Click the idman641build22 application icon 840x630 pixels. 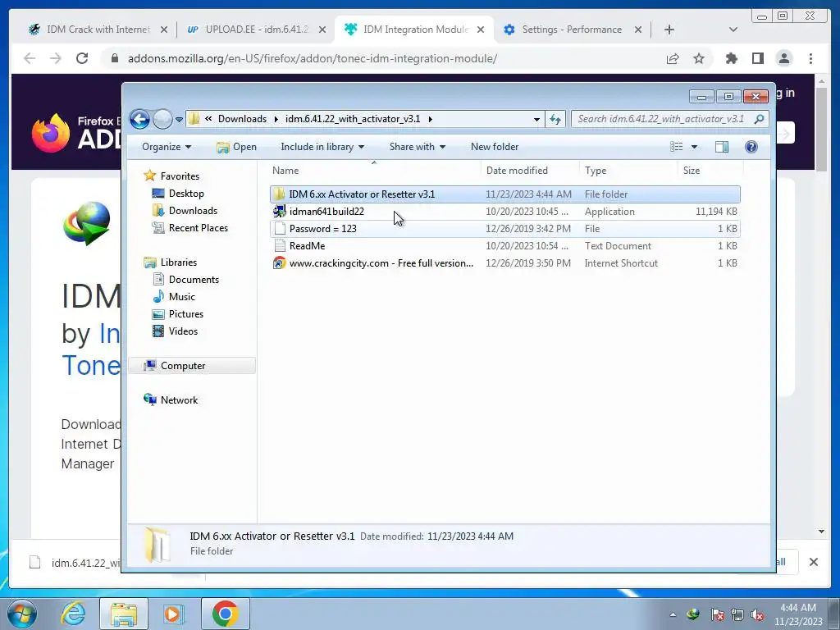tap(279, 211)
